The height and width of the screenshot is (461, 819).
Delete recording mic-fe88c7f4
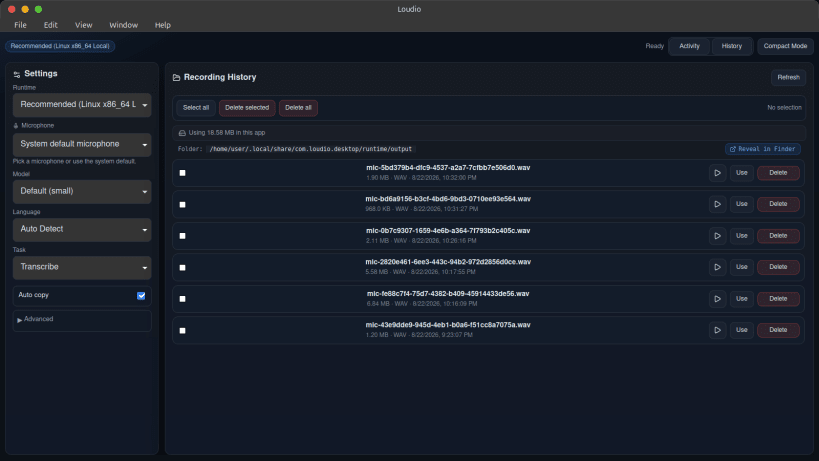coord(778,299)
